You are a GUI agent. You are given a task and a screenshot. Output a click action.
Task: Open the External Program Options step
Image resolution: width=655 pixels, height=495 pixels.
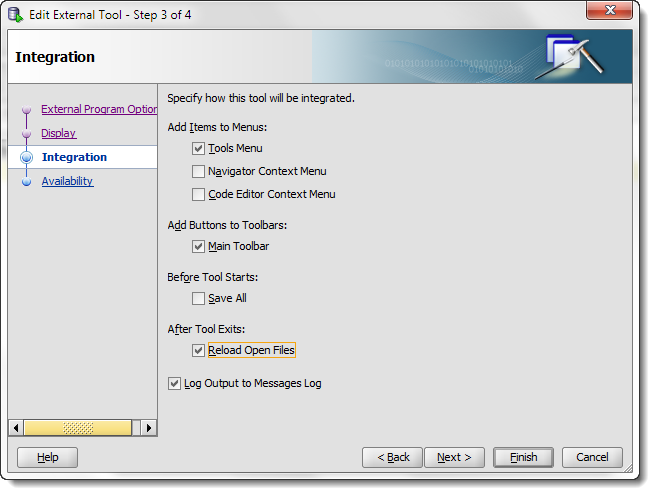point(99,109)
